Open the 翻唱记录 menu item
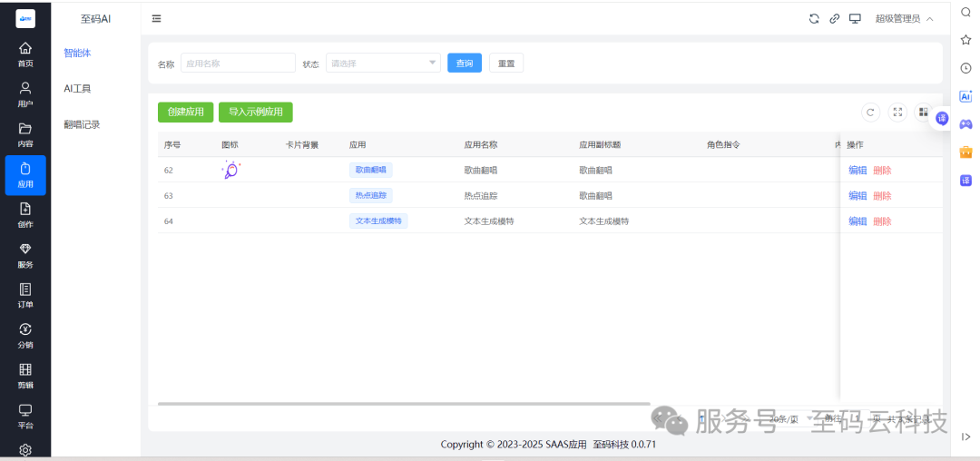The height and width of the screenshot is (461, 980). point(82,124)
